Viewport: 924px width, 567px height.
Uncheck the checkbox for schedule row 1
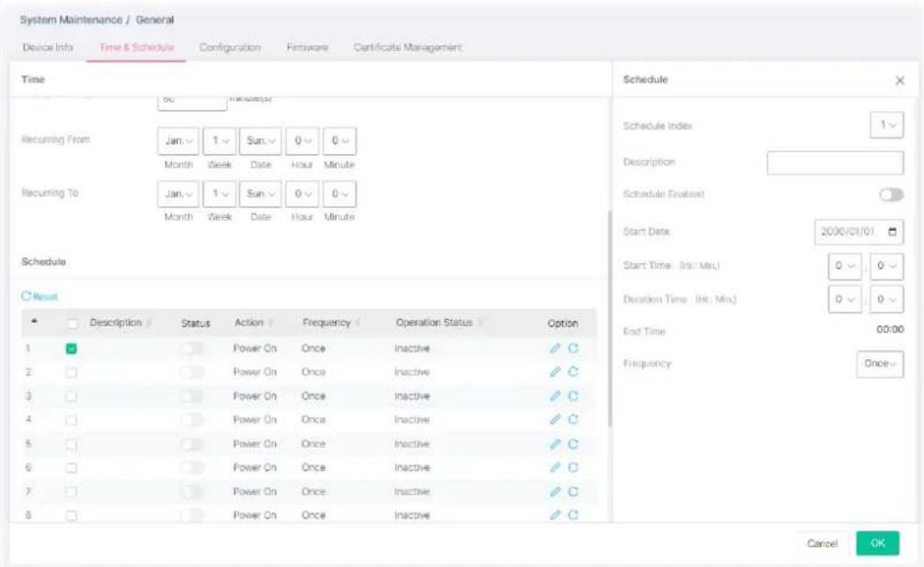pyautogui.click(x=71, y=349)
